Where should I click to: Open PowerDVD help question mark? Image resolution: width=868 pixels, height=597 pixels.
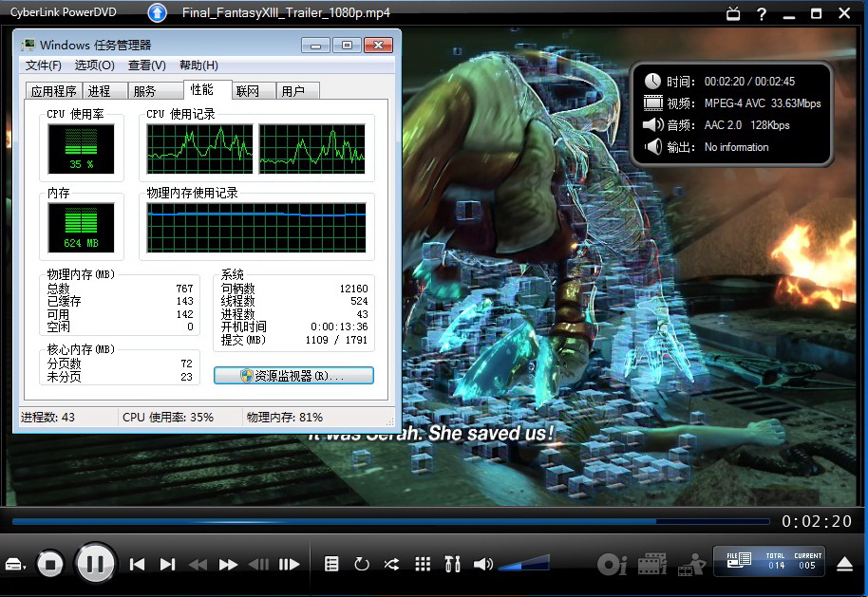coord(762,13)
